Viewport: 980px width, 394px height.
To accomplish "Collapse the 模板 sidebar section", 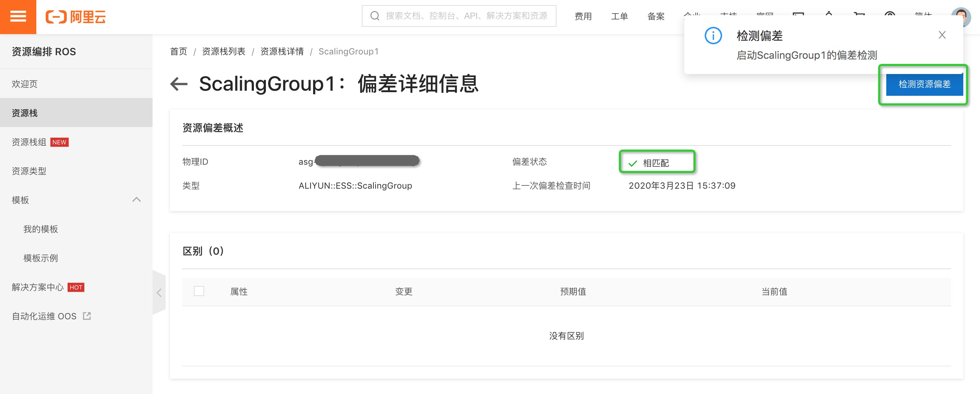I will tap(137, 200).
